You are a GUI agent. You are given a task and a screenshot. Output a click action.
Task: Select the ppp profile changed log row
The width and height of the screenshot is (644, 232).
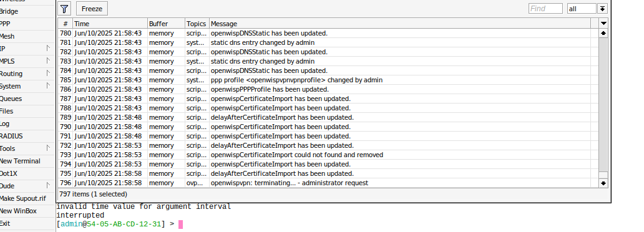point(328,80)
